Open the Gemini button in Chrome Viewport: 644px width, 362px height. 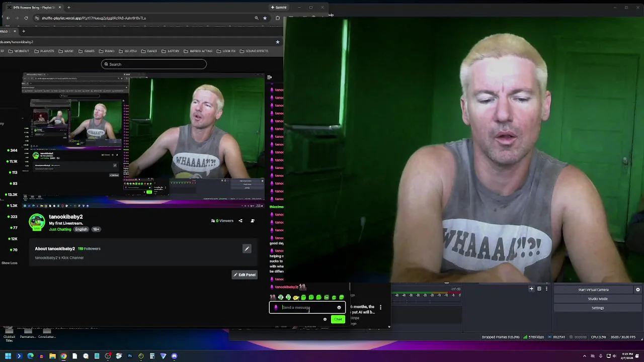(x=279, y=8)
